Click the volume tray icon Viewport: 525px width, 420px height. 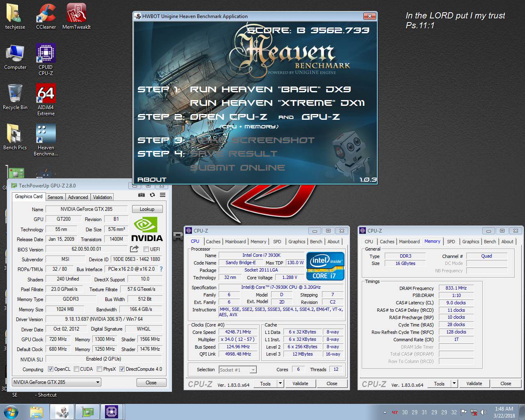click(484, 412)
